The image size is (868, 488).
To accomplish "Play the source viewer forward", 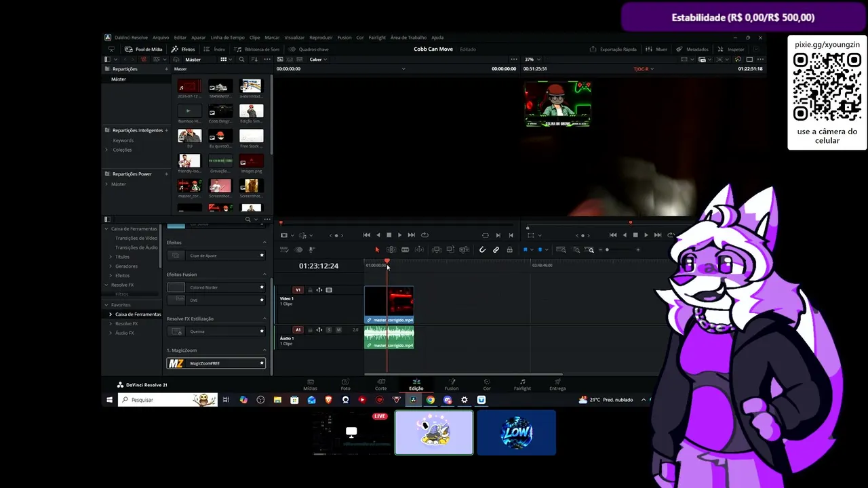I will tap(399, 235).
